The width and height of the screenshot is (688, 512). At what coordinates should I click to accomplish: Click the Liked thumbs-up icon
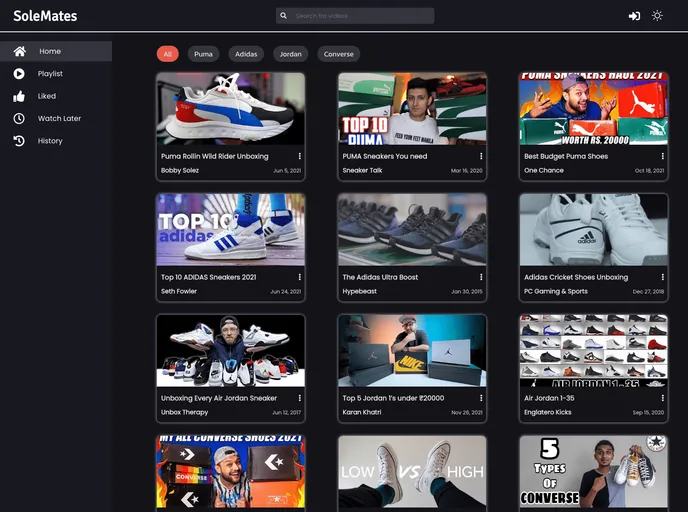click(19, 96)
